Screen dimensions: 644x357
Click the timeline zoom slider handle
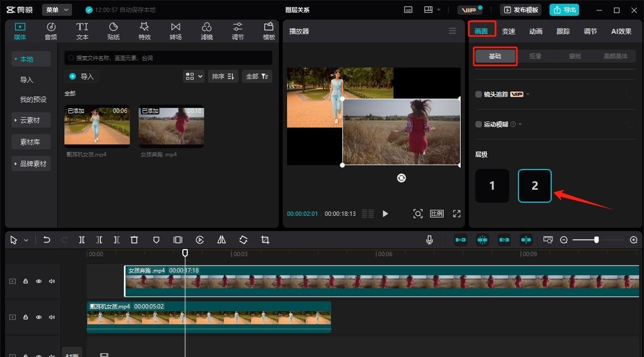(597, 240)
